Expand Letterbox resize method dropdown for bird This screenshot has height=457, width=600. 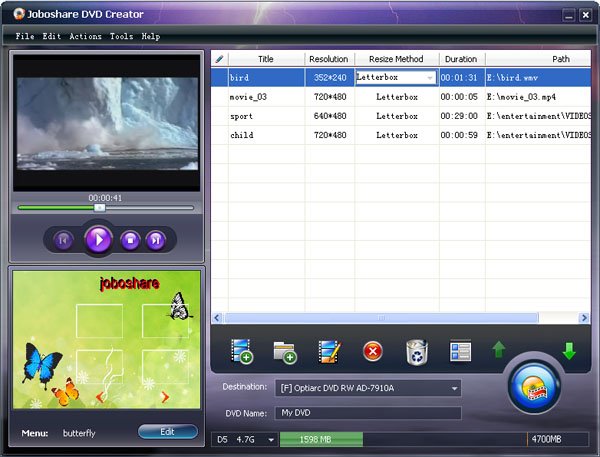click(430, 78)
